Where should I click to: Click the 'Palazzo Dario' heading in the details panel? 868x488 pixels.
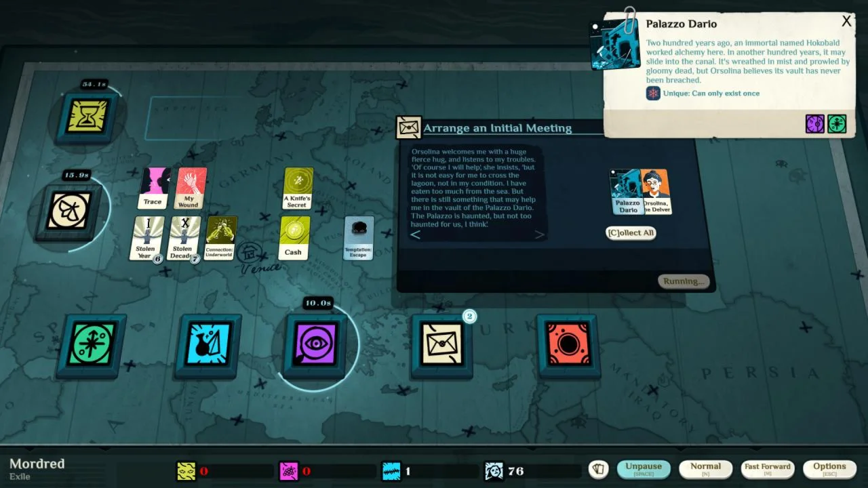[x=682, y=24]
